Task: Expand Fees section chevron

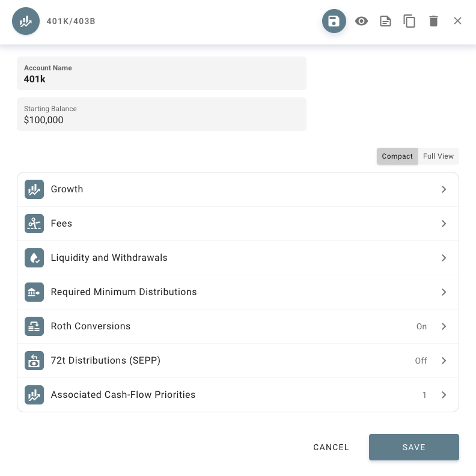Action: pyautogui.click(x=444, y=224)
